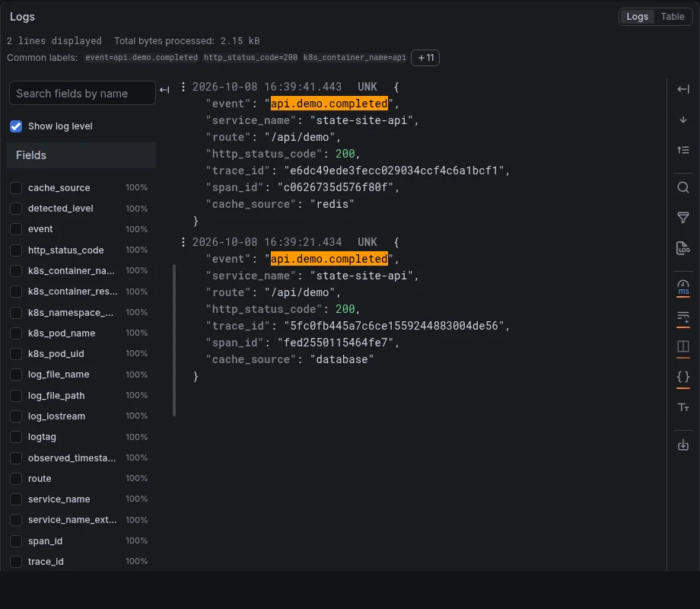700x609 pixels.
Task: Download logs using the download icon
Action: [x=683, y=445]
